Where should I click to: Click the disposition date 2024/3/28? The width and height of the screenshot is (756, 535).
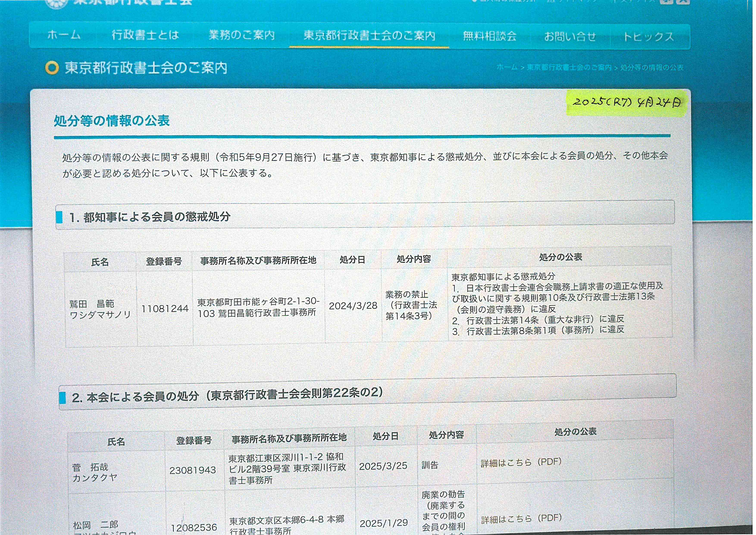(x=353, y=306)
